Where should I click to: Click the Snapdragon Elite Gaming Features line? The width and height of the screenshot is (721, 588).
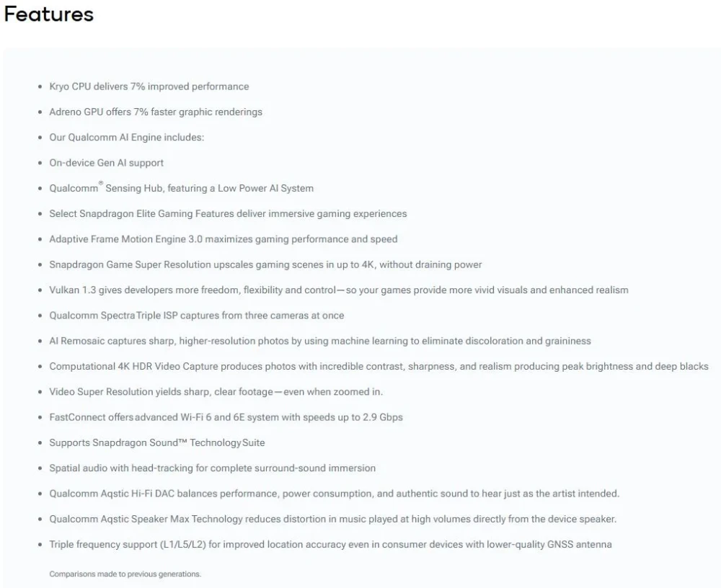pos(228,214)
